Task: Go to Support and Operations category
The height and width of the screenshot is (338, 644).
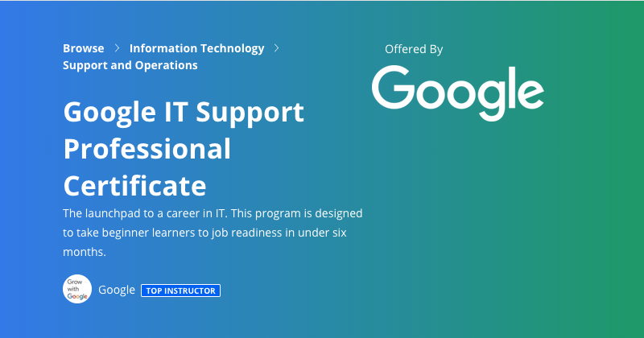Action: pos(130,65)
